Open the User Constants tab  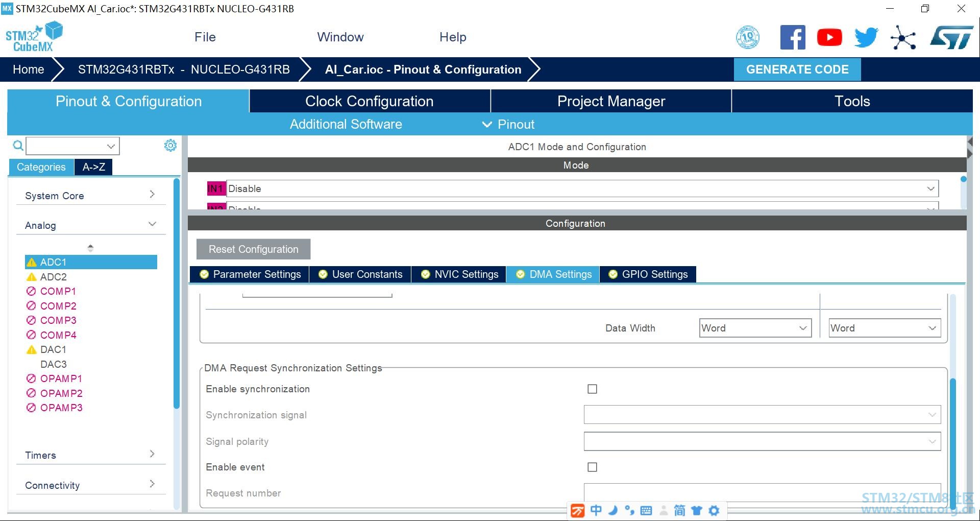[360, 274]
